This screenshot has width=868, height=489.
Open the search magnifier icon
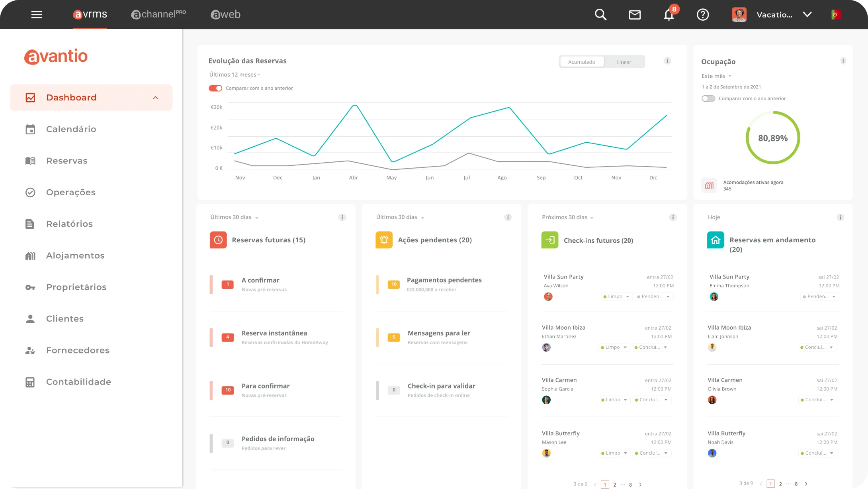600,15
